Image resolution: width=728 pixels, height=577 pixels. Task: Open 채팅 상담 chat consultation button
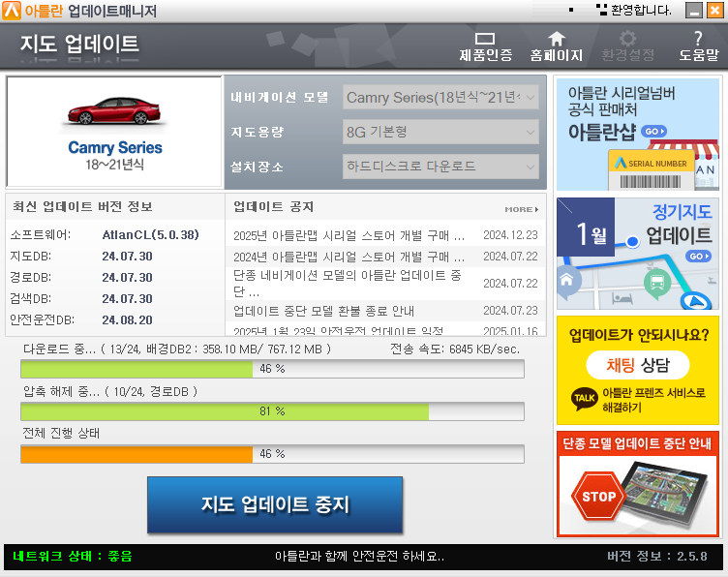(637, 365)
